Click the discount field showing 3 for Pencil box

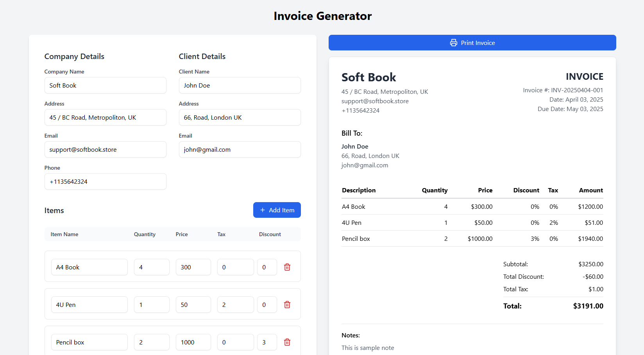click(x=267, y=342)
